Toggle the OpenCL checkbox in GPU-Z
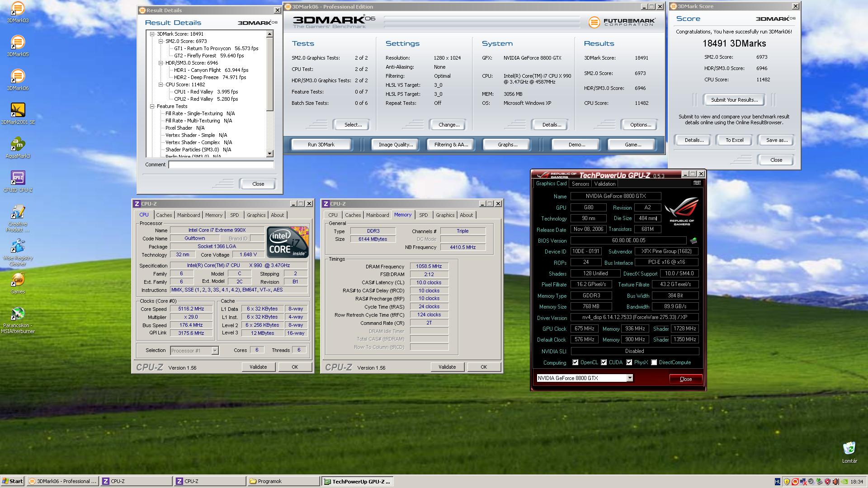The width and height of the screenshot is (868, 488). pyautogui.click(x=575, y=362)
